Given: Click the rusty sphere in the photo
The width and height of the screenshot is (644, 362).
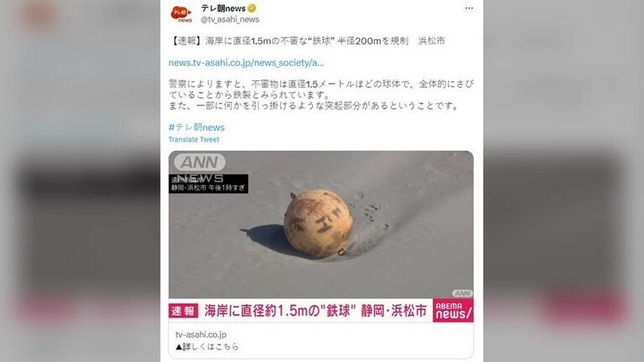Looking at the screenshot, I should pos(319,224).
